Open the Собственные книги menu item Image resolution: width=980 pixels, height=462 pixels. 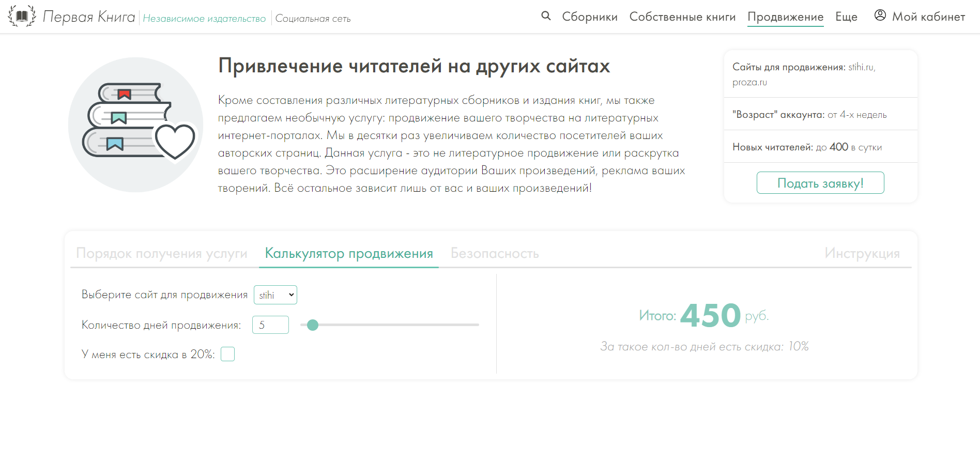coord(682,17)
